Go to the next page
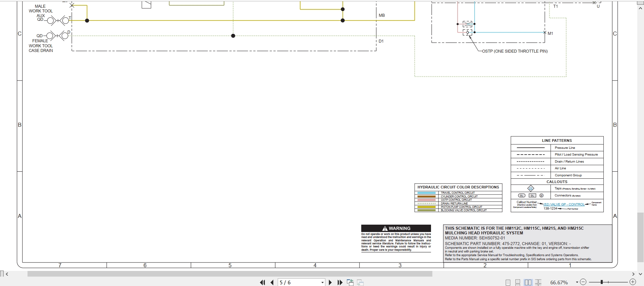The image size is (644, 286). [x=330, y=283]
